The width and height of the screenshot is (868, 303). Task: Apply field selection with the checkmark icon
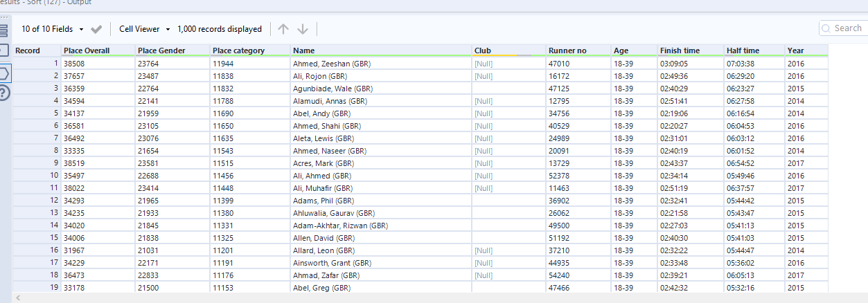tap(96, 29)
